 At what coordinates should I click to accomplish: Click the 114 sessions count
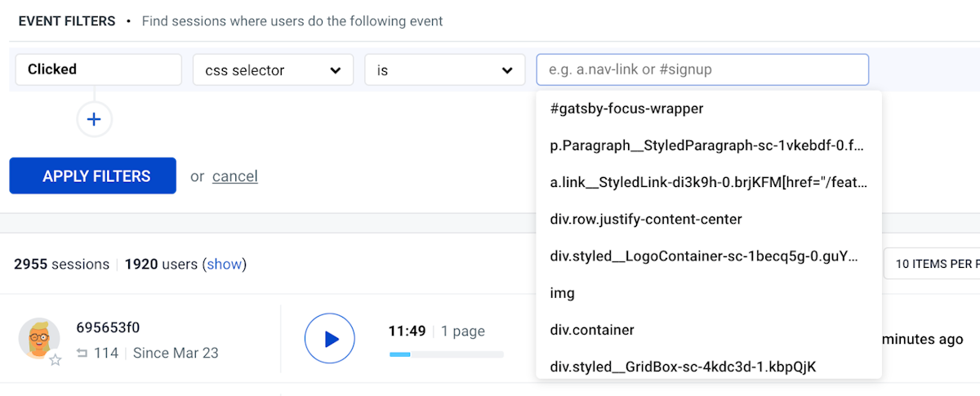pyautogui.click(x=106, y=353)
